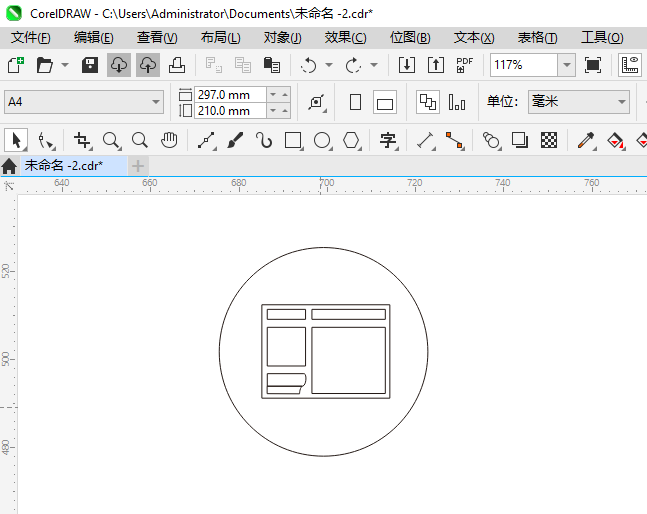Image resolution: width=647 pixels, height=514 pixels.
Task: Expand the Open recent files arrow
Action: (x=65, y=65)
